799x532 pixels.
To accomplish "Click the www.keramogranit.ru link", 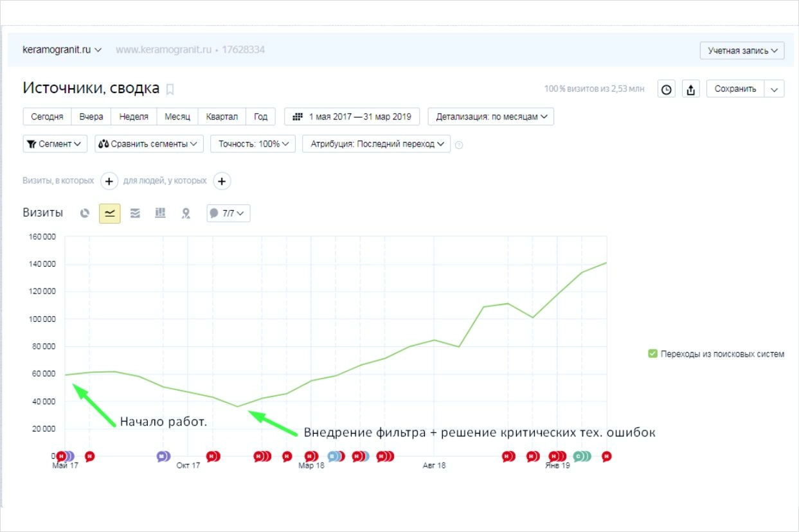I will pos(164,49).
